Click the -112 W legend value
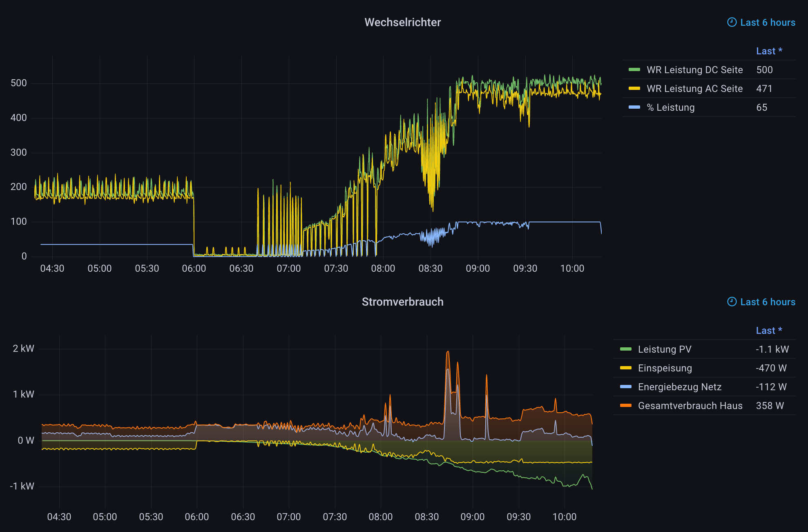The height and width of the screenshot is (532, 808). pyautogui.click(x=771, y=387)
